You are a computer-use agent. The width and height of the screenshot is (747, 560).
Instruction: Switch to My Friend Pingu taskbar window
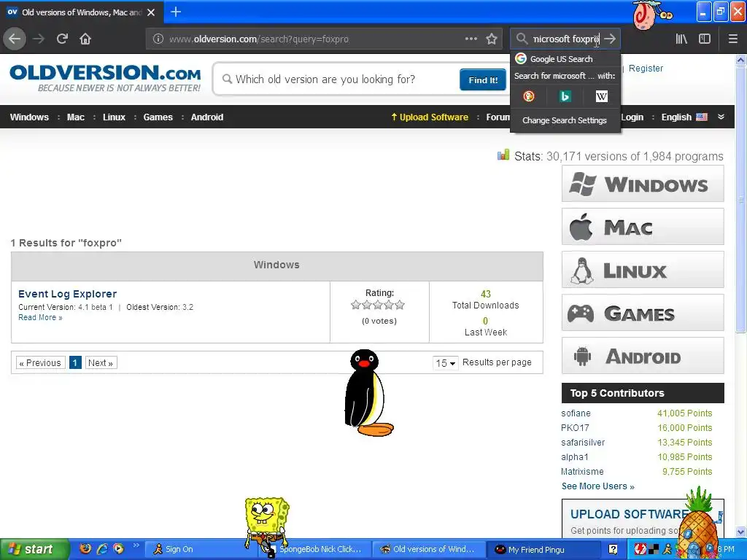(543, 550)
